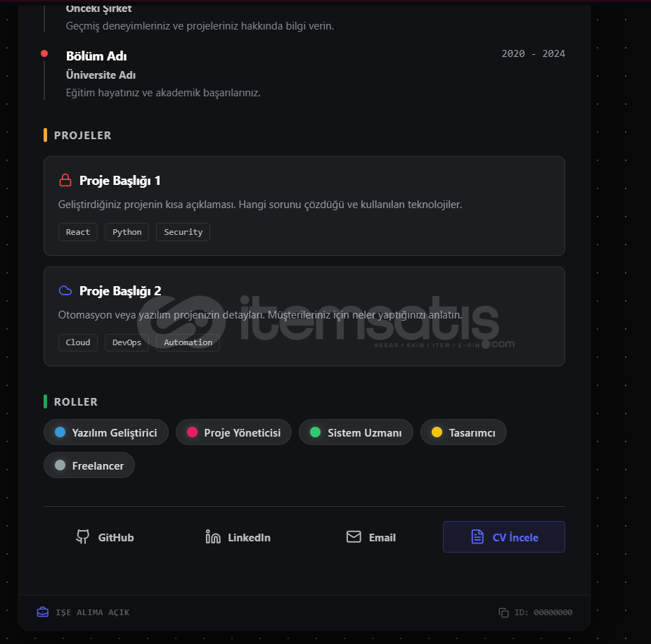Open the CV İncele button
Screen dimensions: 651x644
tap(503, 536)
